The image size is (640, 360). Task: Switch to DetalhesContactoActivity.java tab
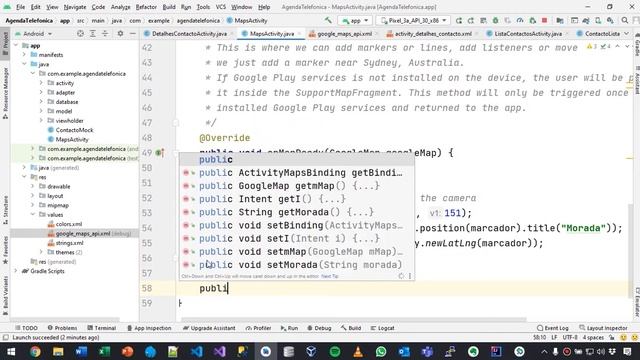[189, 34]
